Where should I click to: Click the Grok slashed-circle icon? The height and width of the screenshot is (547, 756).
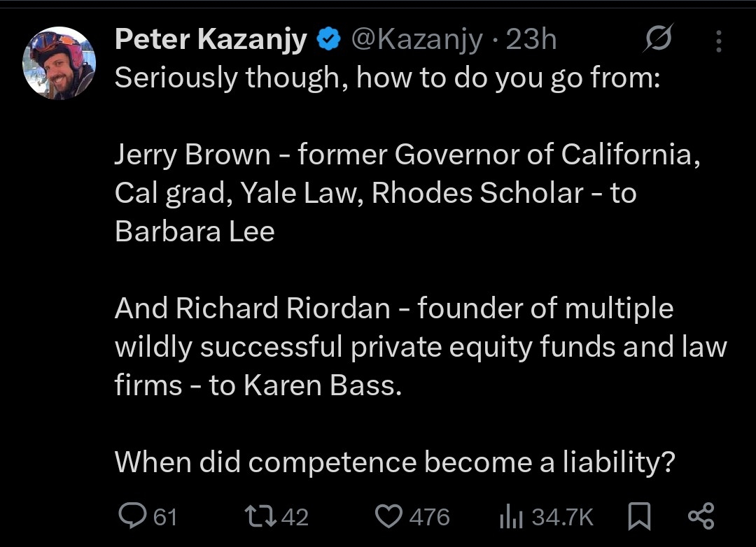click(659, 41)
